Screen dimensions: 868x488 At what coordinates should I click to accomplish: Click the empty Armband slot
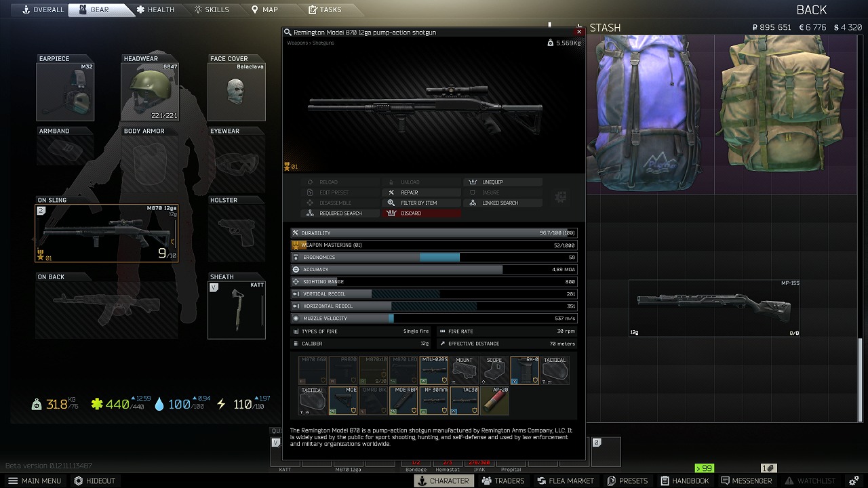coord(65,150)
